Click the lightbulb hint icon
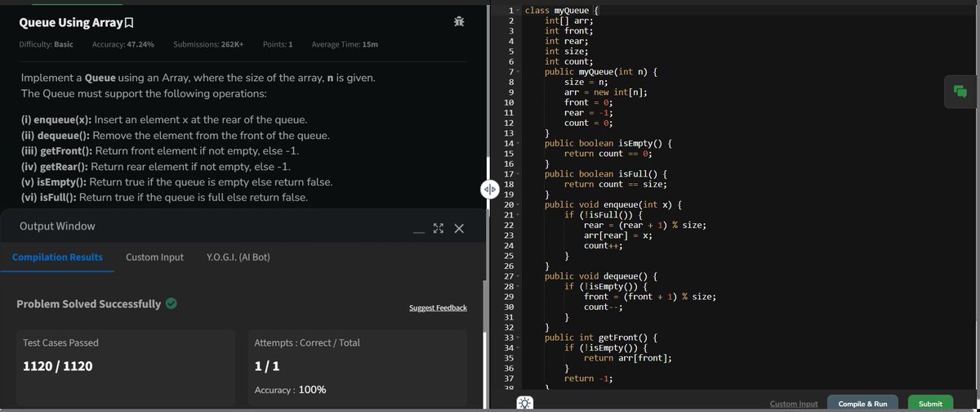The image size is (980, 412). pos(523,403)
